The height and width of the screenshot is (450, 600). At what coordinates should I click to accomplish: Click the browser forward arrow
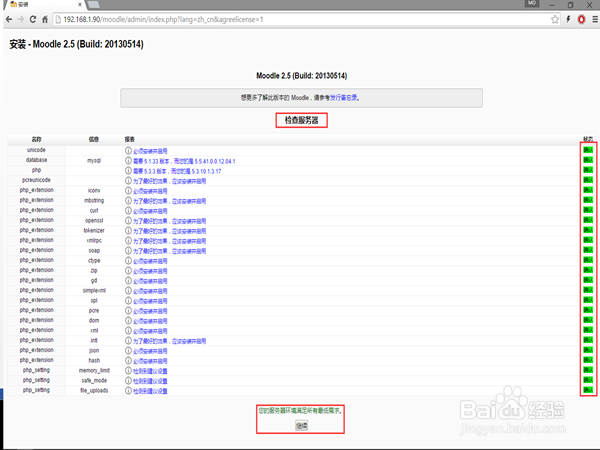[21, 19]
